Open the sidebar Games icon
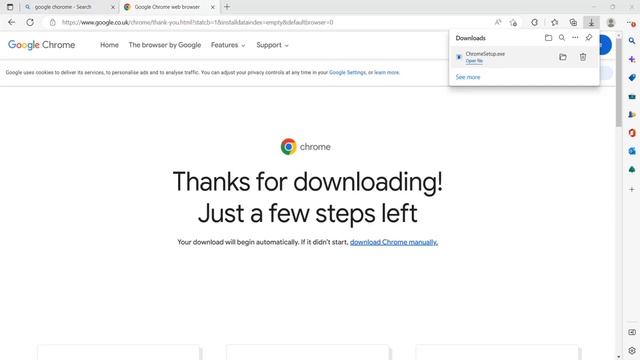This screenshot has height=360, width=640. tap(632, 115)
